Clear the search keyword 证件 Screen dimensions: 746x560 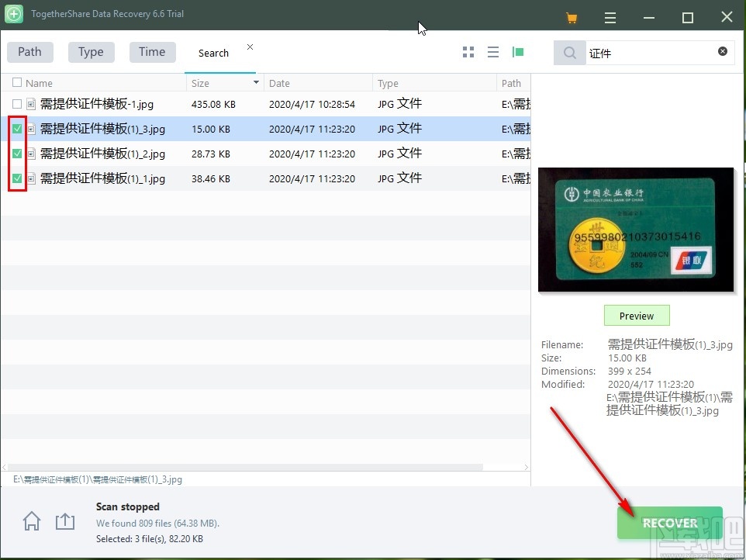[721, 52]
